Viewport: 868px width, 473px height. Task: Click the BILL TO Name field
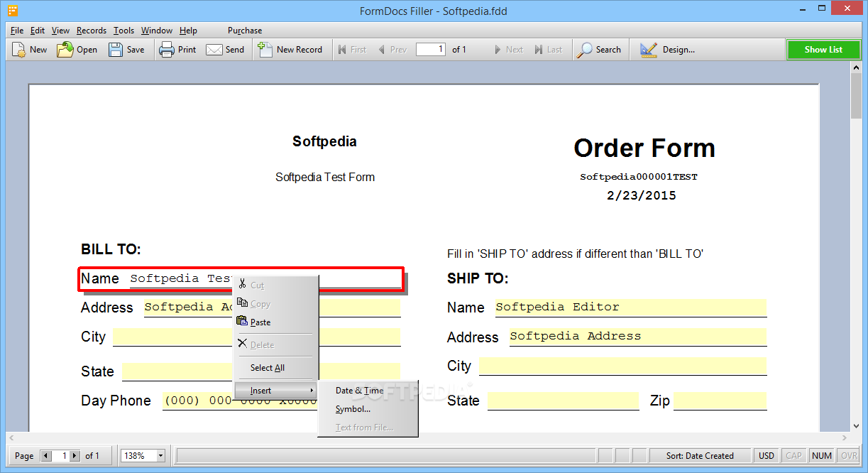[264, 279]
